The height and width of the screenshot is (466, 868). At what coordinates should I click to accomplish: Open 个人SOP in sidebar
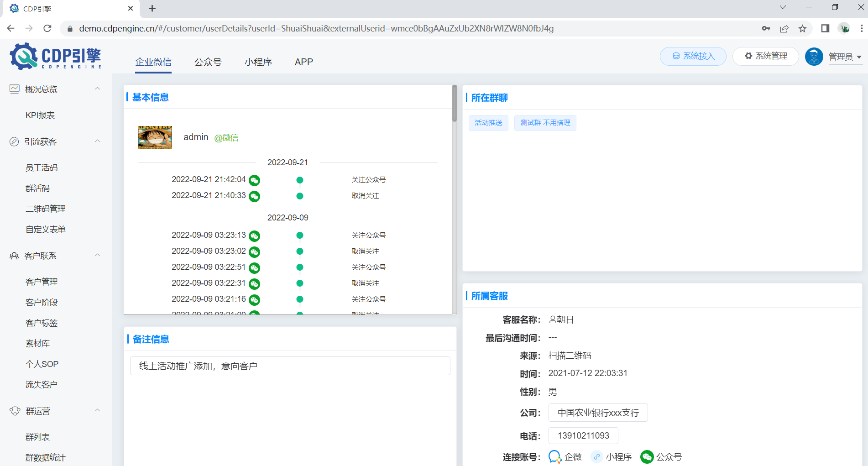pyautogui.click(x=42, y=364)
